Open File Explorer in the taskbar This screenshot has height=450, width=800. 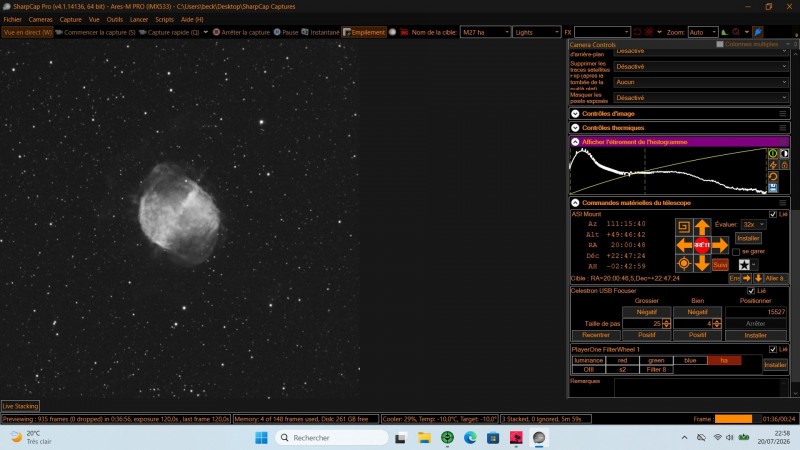(x=424, y=438)
